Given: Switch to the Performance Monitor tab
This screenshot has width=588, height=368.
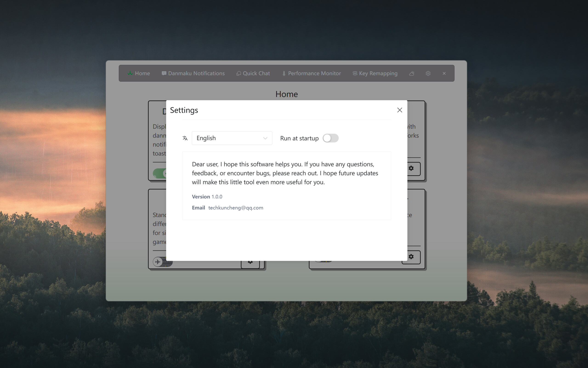Looking at the screenshot, I should pos(314,73).
